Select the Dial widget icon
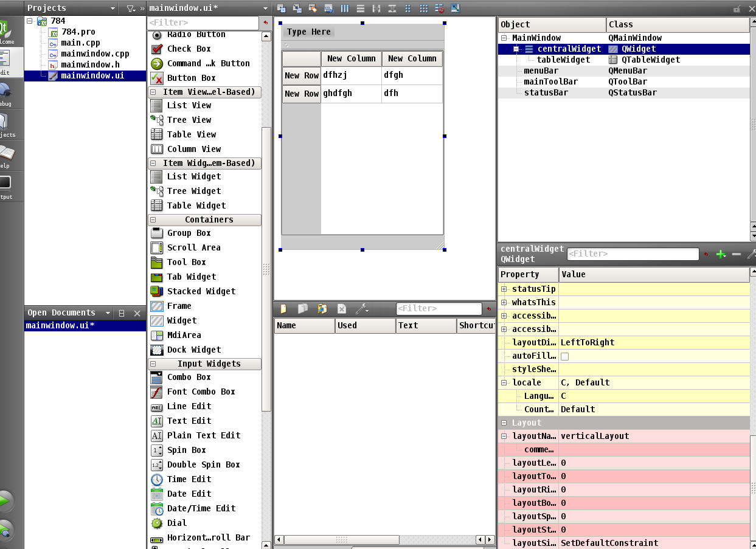The image size is (756, 549). (x=157, y=523)
